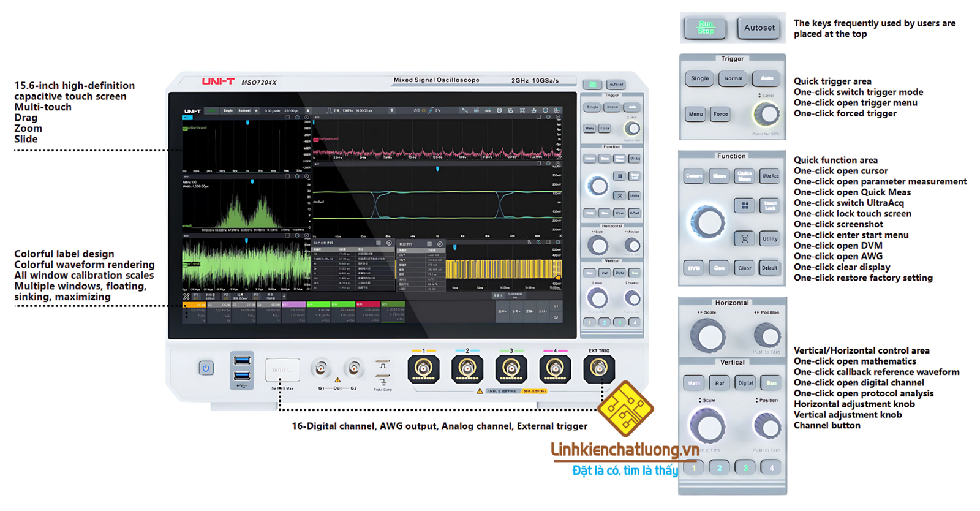Image resolution: width=980 pixels, height=511 pixels.
Task: Click the text "Channel button"
Action: click(x=827, y=425)
